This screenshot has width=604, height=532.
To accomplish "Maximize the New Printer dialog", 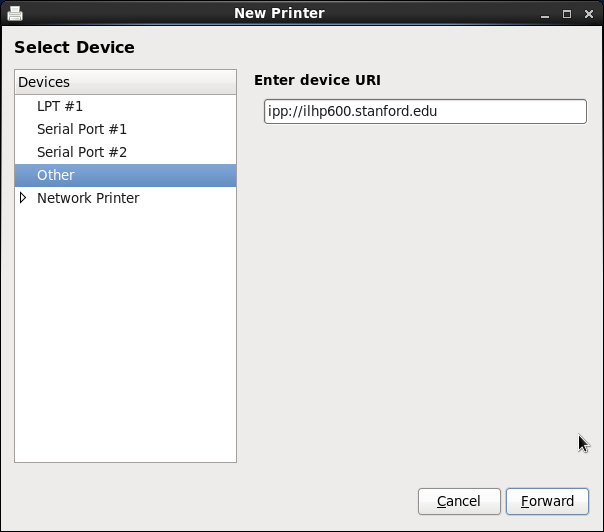I will tap(567, 14).
